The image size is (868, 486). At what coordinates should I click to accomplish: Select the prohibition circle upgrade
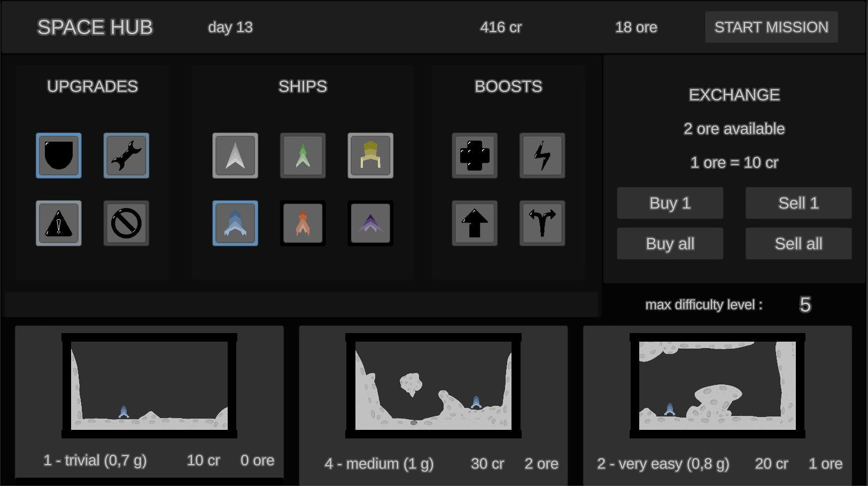tap(126, 223)
